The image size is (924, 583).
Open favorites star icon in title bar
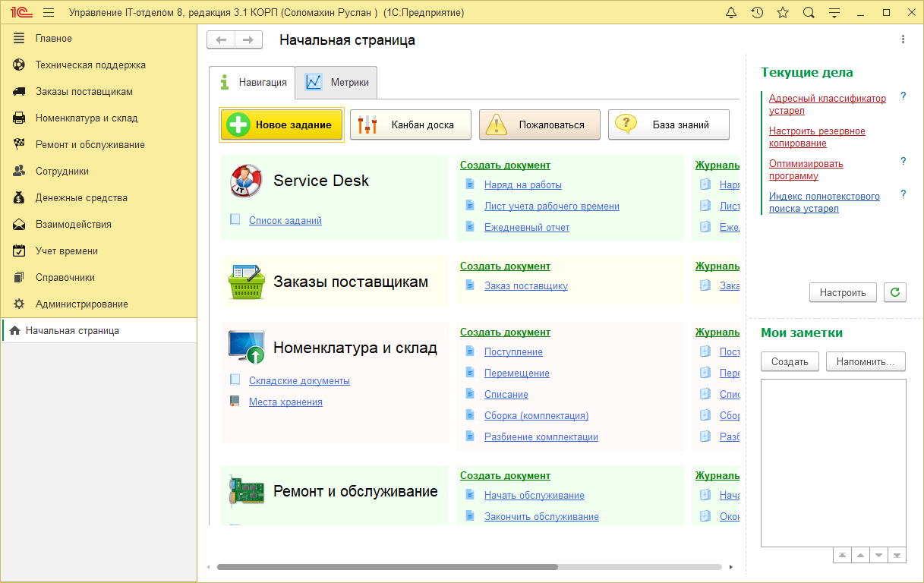(783, 13)
